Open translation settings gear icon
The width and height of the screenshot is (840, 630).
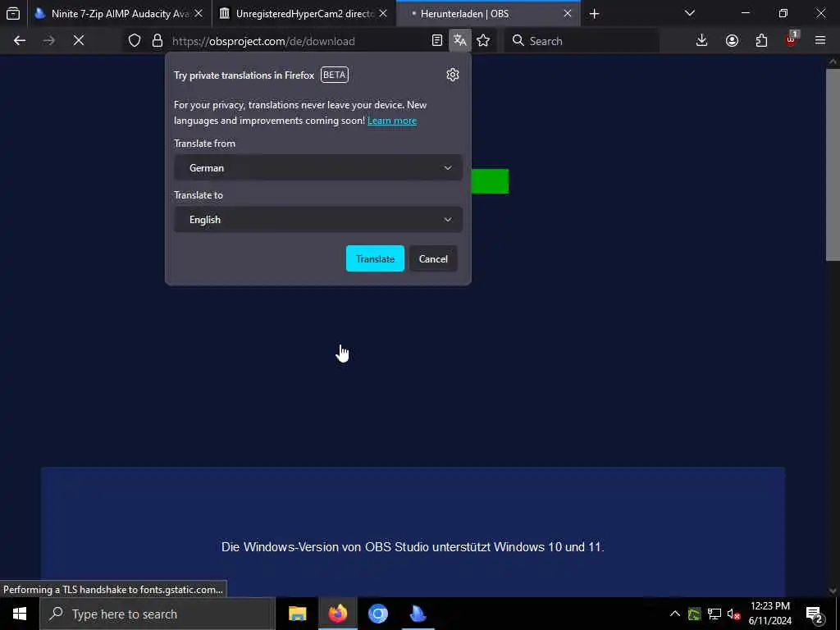(453, 75)
